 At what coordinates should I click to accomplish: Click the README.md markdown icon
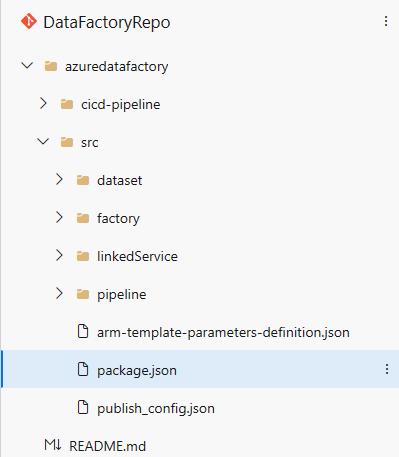pos(53,445)
